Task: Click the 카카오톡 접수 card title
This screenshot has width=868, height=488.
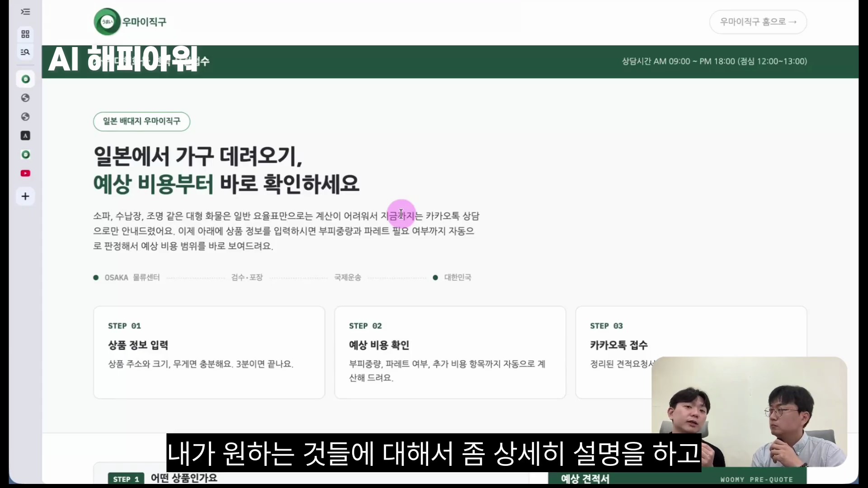Action: click(618, 345)
